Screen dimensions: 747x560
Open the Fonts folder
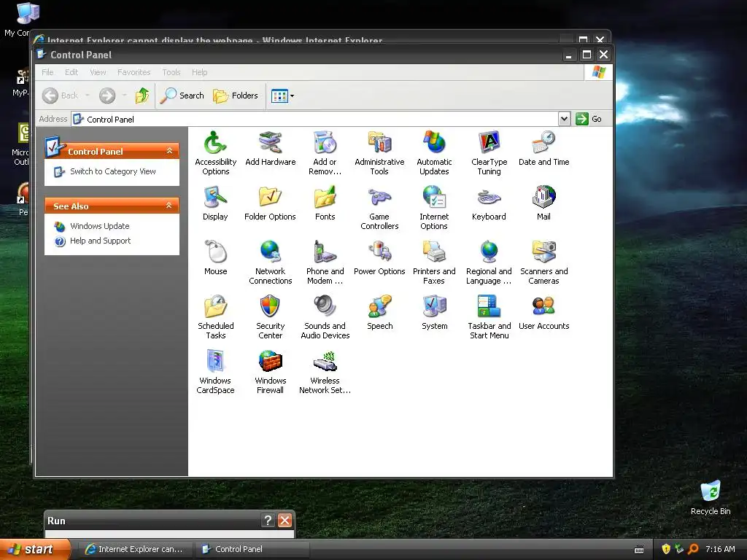325,203
